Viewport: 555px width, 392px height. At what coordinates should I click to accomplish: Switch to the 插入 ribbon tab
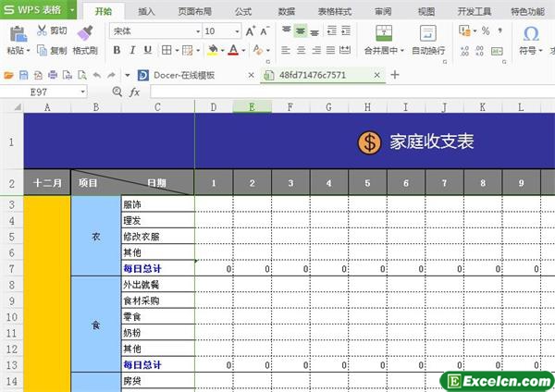tap(146, 11)
